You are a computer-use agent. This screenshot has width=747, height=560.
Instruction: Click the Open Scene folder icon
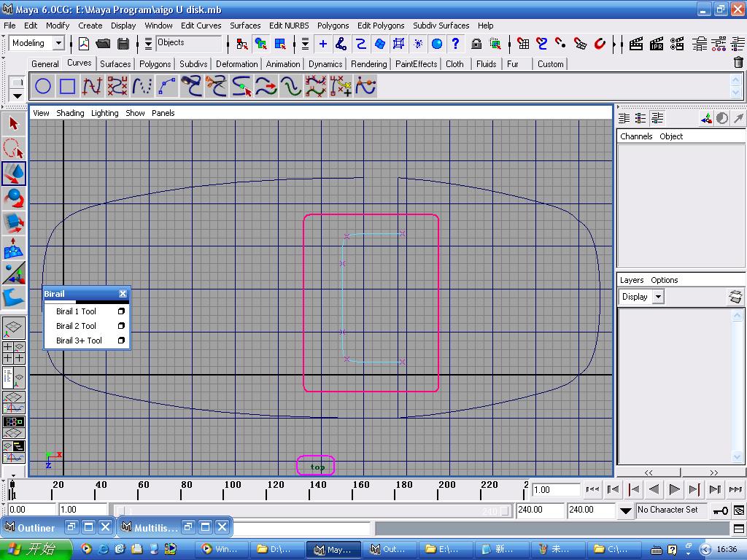pyautogui.click(x=103, y=44)
